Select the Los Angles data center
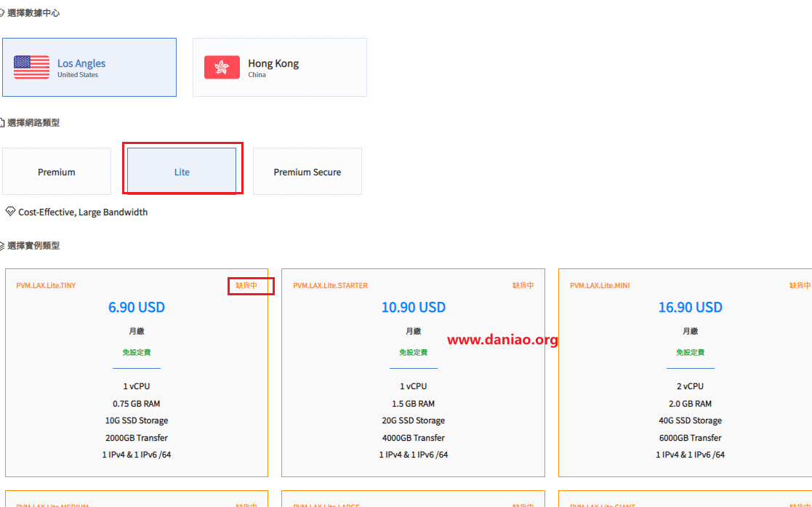 coord(89,68)
